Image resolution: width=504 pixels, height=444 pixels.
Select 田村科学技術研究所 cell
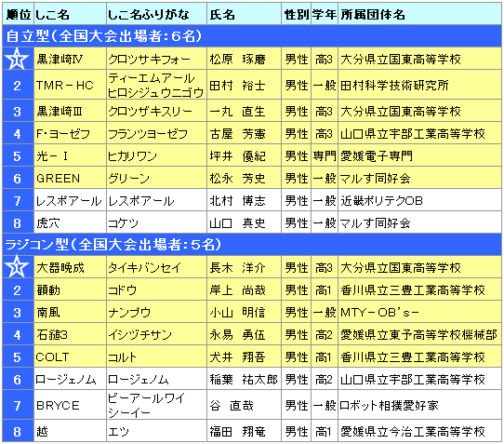(x=419, y=85)
